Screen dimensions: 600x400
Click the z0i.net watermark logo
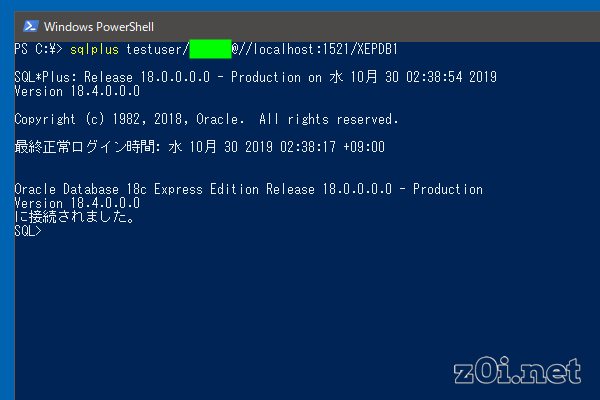(x=517, y=371)
